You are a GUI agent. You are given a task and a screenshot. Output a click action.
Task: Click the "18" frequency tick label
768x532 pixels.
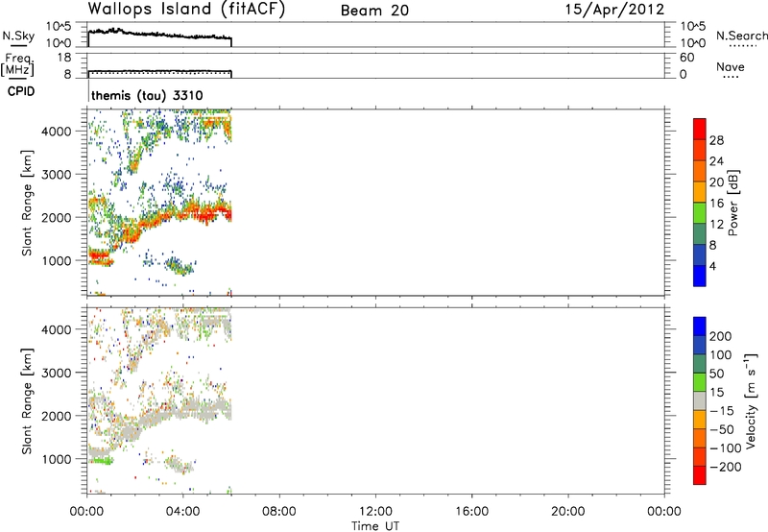tap(63, 58)
